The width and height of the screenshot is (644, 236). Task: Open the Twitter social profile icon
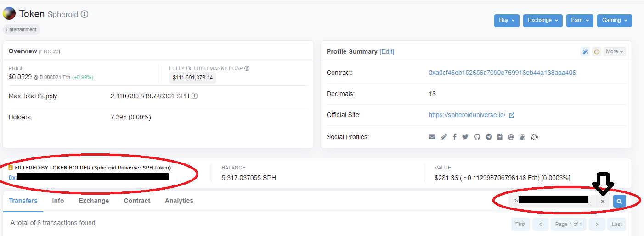coord(465,137)
